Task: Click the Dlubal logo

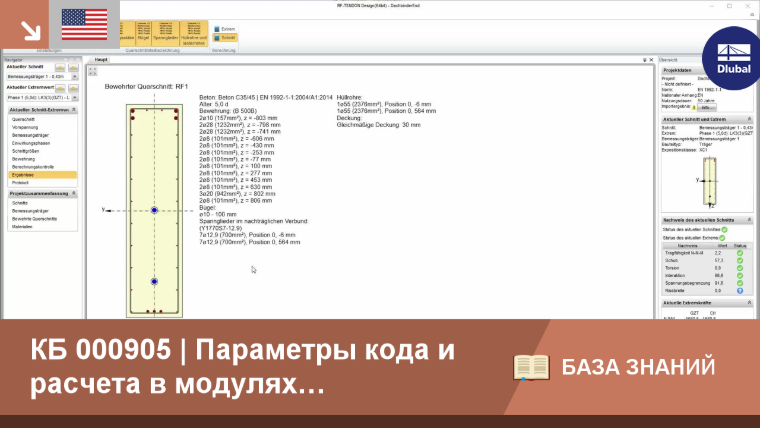Action: tap(733, 58)
